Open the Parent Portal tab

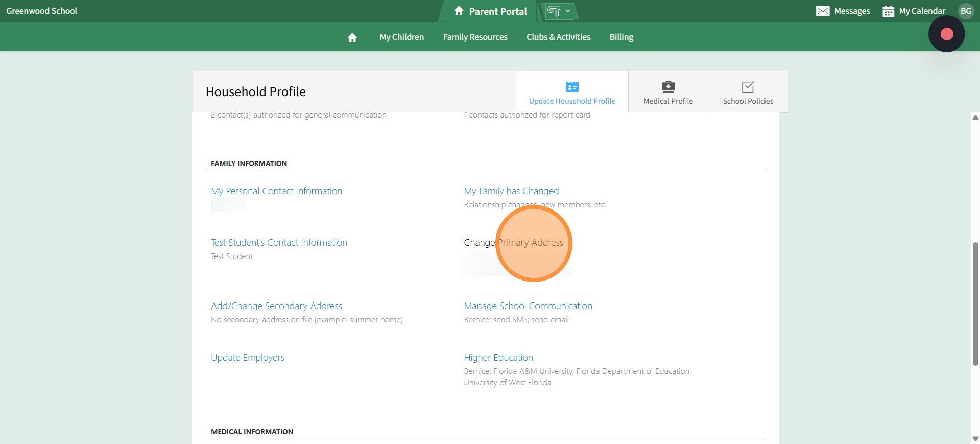pos(490,11)
